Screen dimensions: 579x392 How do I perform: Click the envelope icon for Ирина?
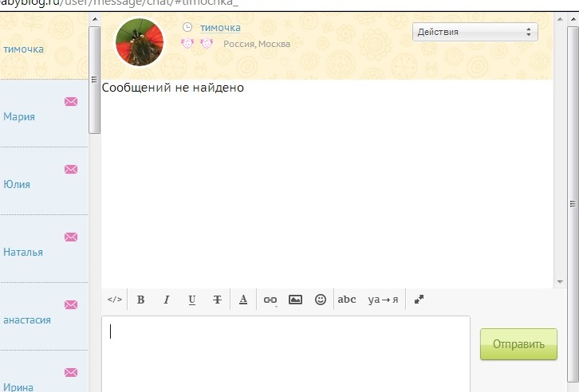click(71, 372)
